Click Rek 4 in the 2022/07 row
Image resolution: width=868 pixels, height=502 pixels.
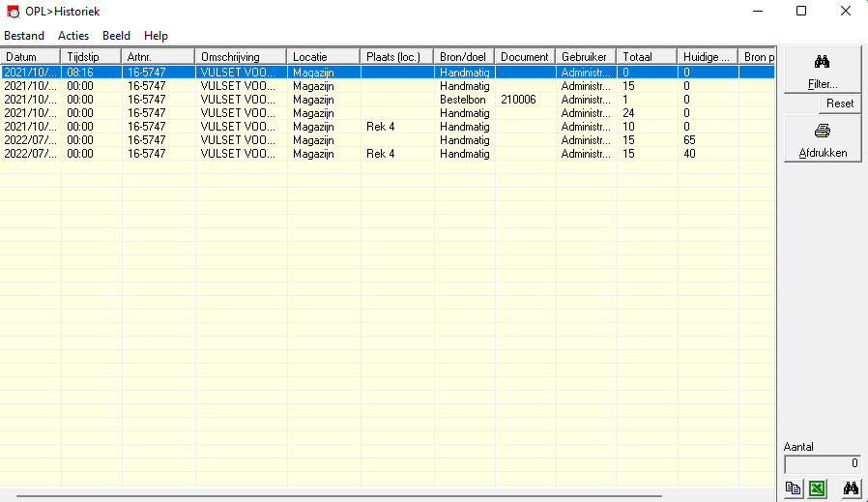380,154
